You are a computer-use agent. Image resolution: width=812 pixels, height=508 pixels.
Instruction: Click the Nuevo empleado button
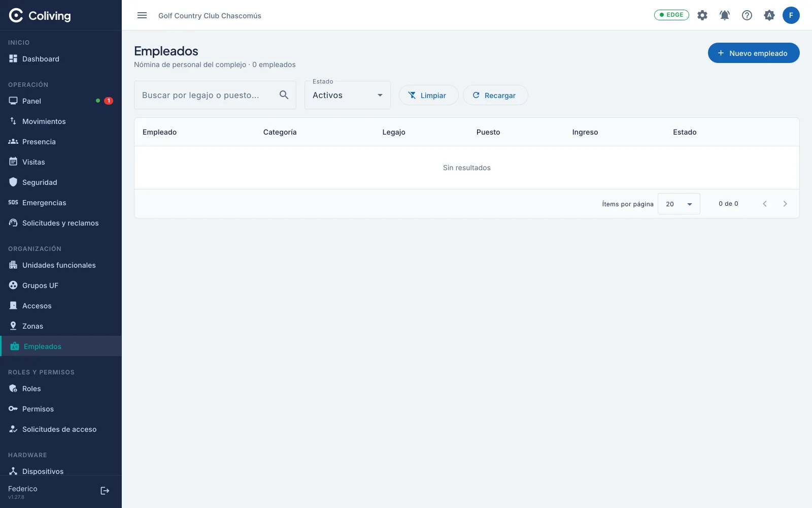coord(754,53)
